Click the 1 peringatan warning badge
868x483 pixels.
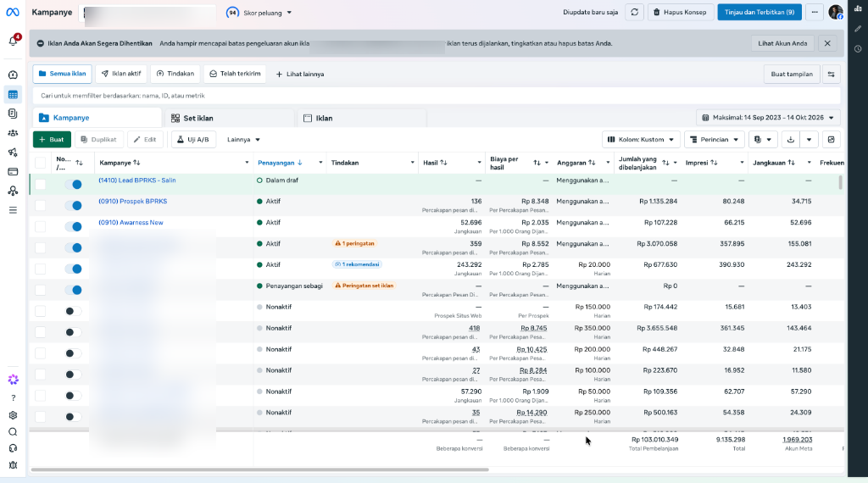(x=355, y=243)
